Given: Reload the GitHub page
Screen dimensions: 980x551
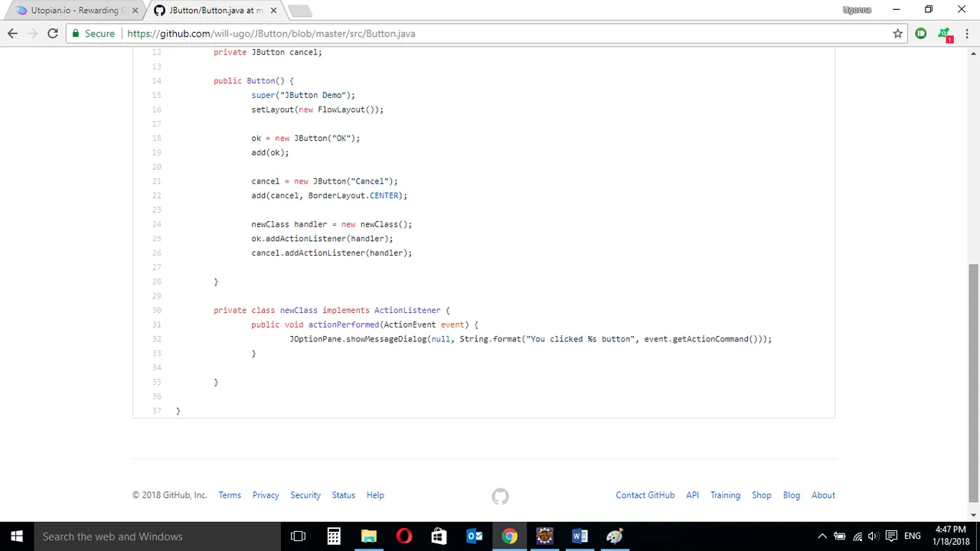Looking at the screenshot, I should [x=53, y=34].
